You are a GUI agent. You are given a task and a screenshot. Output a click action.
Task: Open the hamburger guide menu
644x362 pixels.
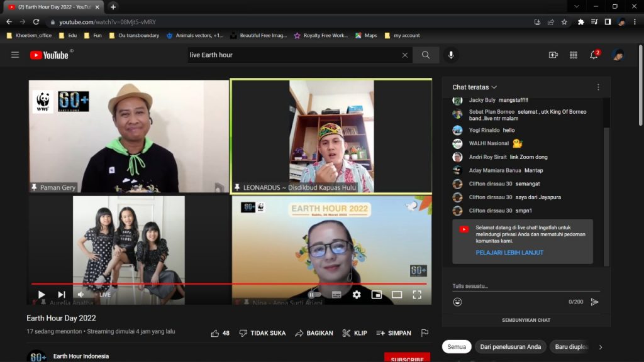[15, 55]
